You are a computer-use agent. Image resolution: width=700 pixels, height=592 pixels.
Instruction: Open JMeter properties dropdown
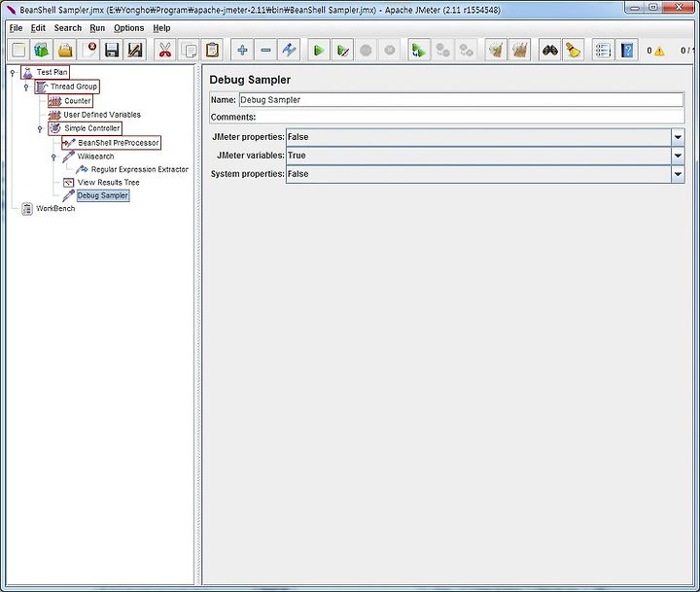tap(678, 137)
